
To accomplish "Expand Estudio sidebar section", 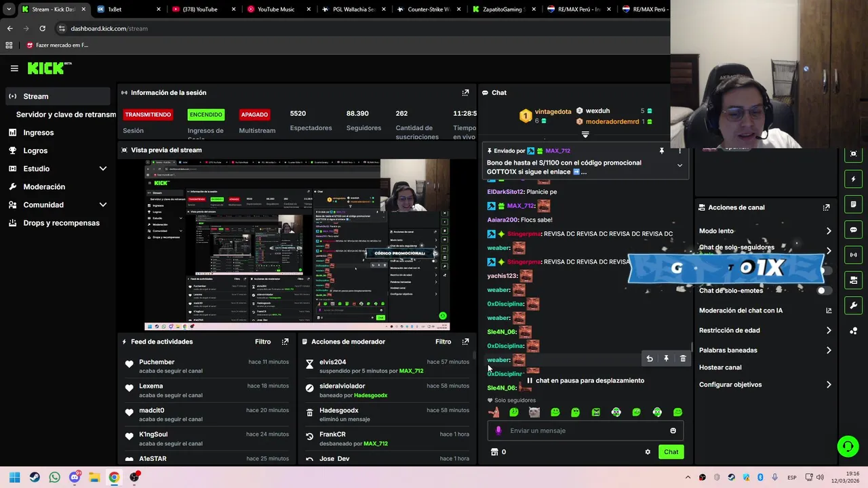I will (x=103, y=169).
